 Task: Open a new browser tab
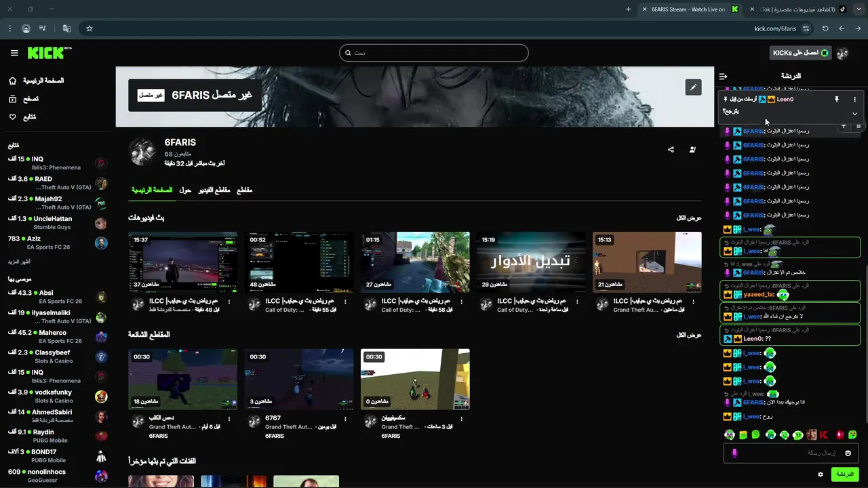[x=628, y=9]
